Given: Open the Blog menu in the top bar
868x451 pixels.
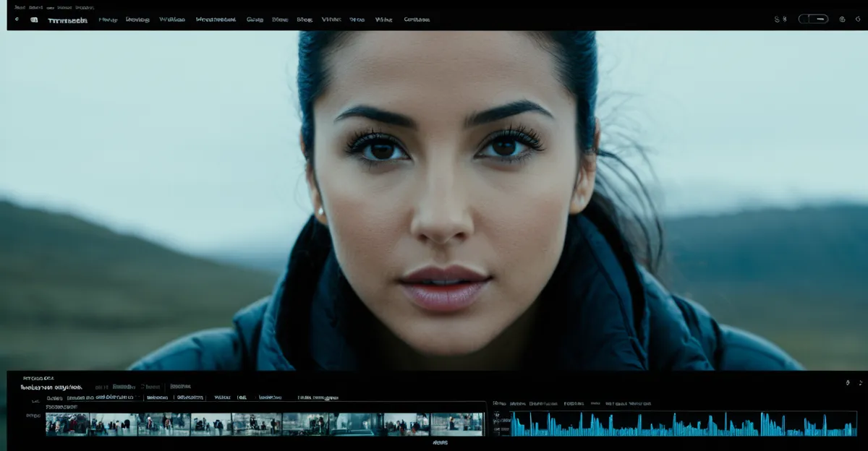Looking at the screenshot, I should tap(305, 20).
